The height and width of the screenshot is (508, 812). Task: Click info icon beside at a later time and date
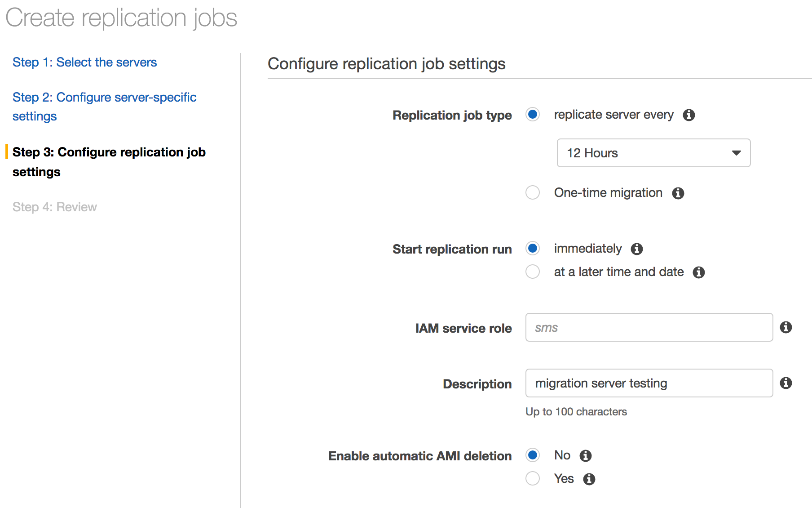coord(698,272)
